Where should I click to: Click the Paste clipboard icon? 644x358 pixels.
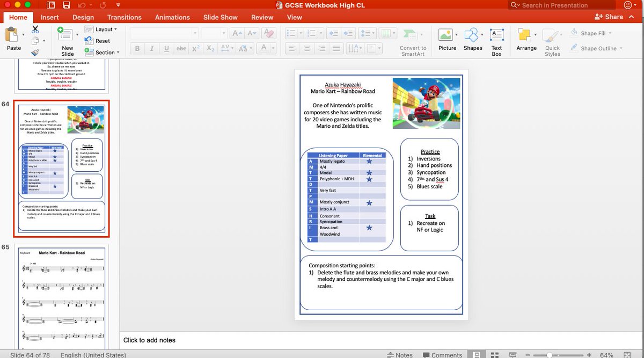pos(12,35)
